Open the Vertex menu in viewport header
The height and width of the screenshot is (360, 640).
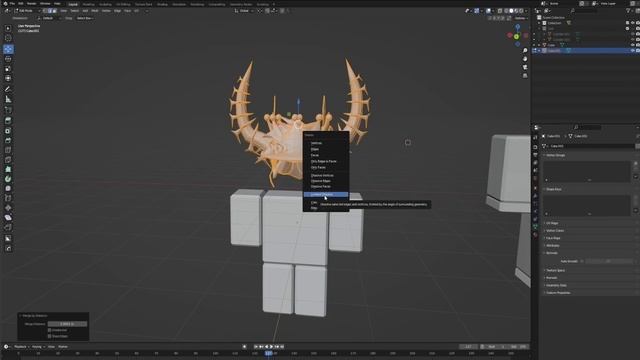[x=106, y=11]
